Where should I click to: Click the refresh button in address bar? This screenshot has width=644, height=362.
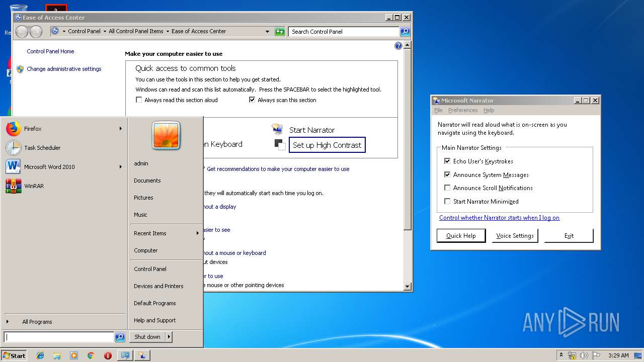tap(280, 31)
